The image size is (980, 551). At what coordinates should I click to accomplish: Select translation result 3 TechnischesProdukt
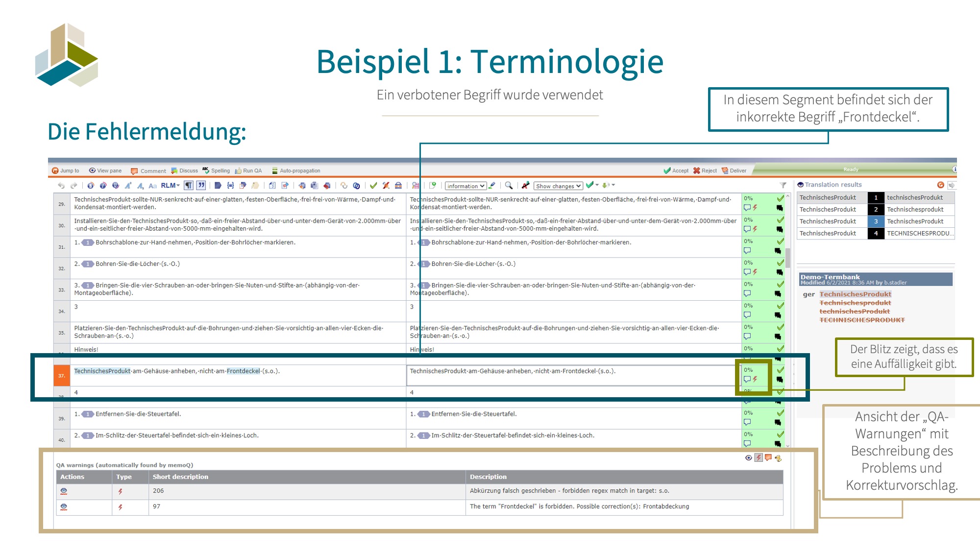pos(876,221)
